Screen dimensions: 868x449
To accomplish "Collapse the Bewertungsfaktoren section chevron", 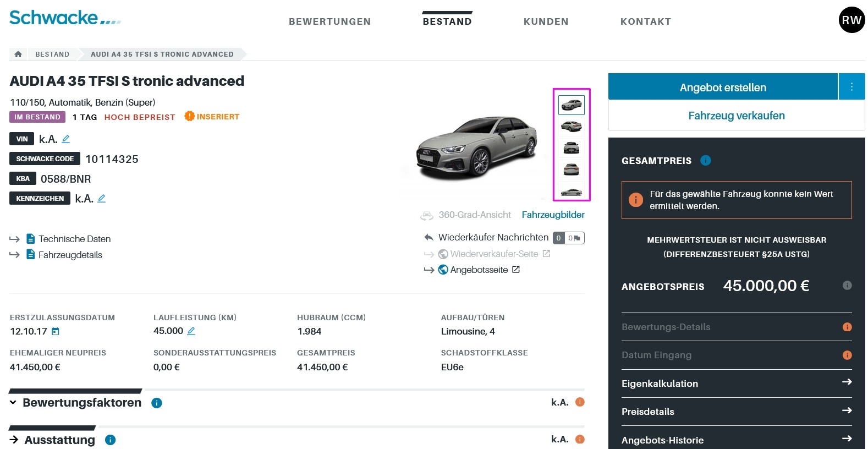I will [13, 403].
